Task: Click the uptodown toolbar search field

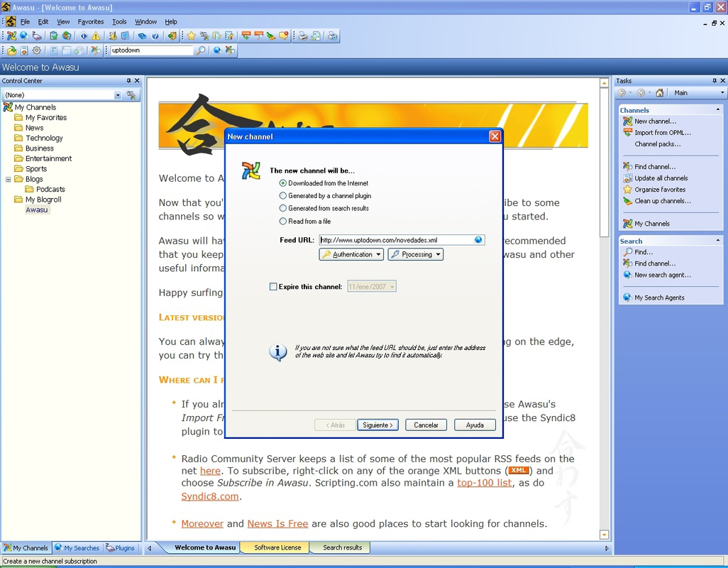Action: [x=151, y=50]
